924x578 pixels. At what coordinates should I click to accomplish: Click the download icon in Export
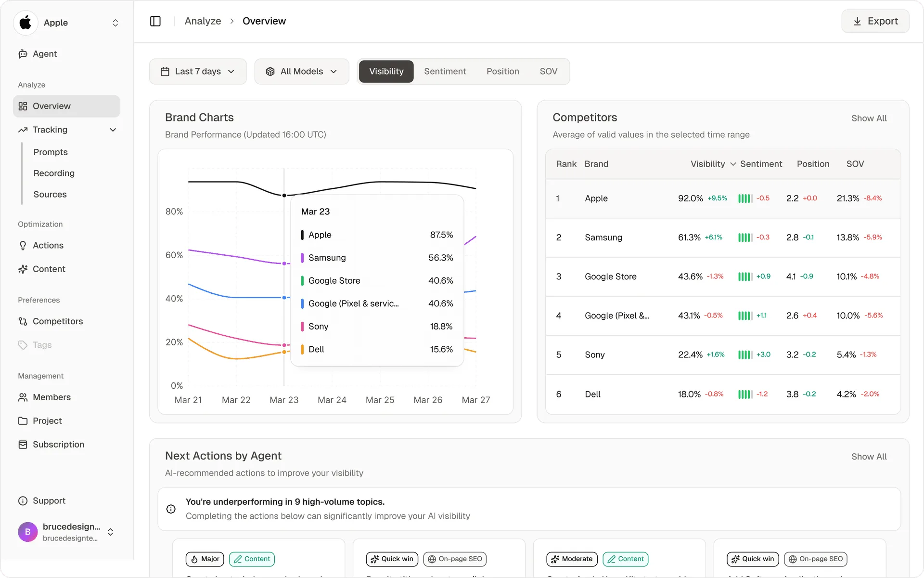[857, 22]
